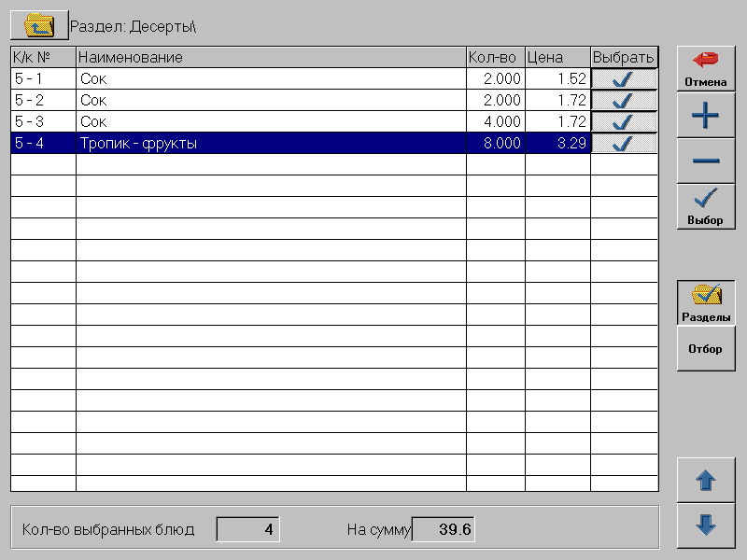Select the Цена column header
This screenshot has height=560, width=747.
pos(557,57)
